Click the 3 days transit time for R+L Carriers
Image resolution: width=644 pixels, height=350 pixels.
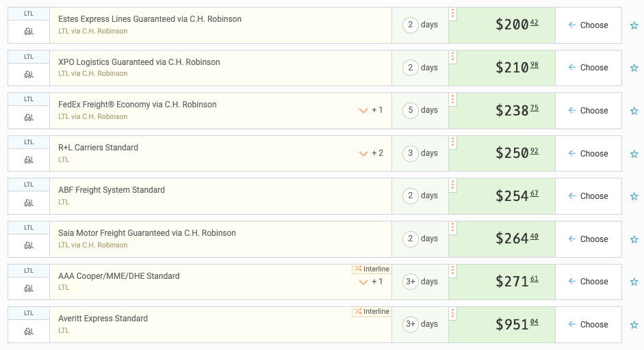coord(420,153)
